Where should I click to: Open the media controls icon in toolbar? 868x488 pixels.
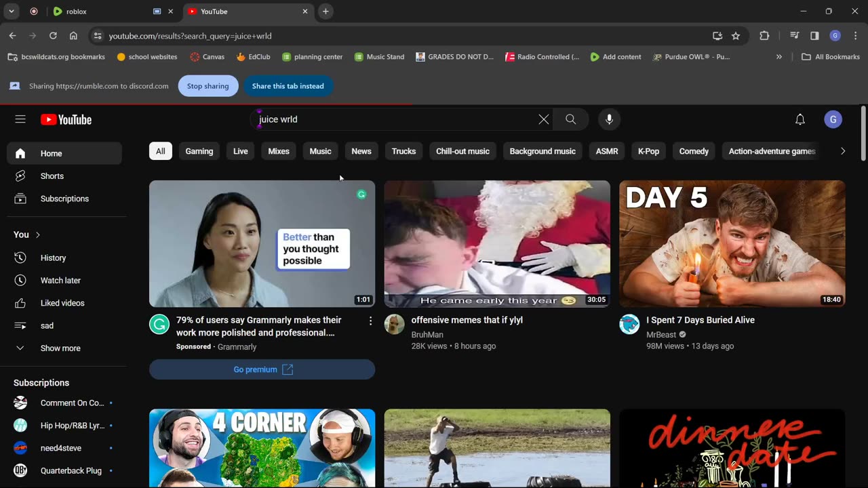[x=794, y=36]
